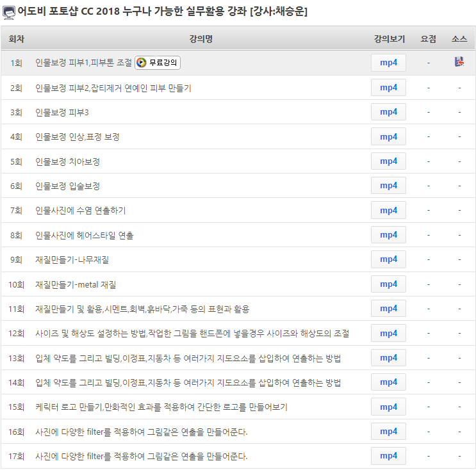Open mp4 for 5회 치아보정
The image size is (476, 470).
click(x=388, y=161)
